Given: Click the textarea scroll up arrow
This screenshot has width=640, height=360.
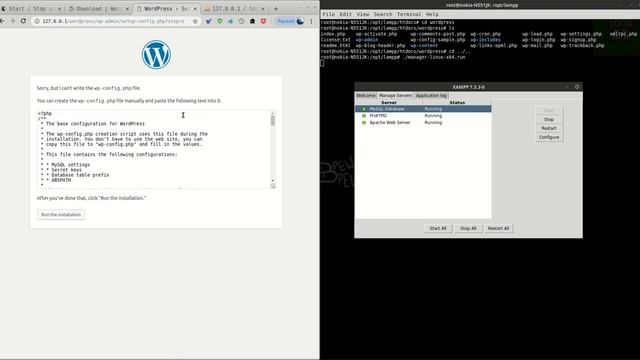Looking at the screenshot, I should (273, 113).
